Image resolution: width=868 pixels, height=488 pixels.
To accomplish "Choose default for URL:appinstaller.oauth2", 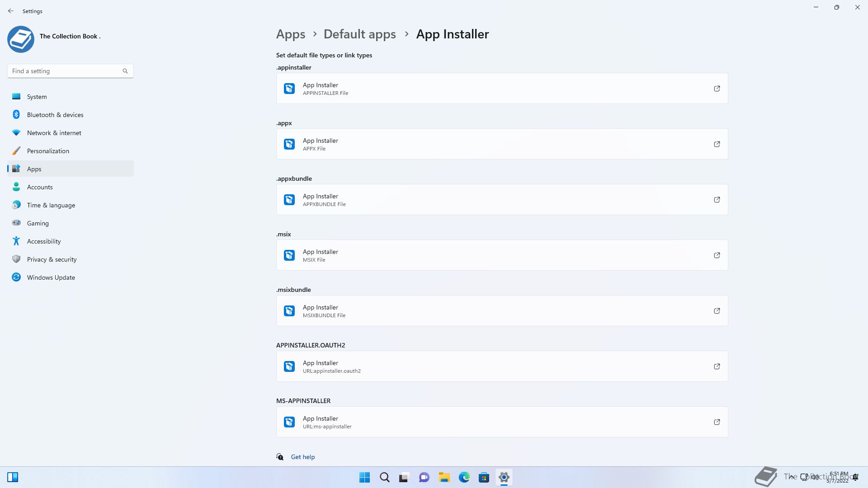I will point(502,366).
